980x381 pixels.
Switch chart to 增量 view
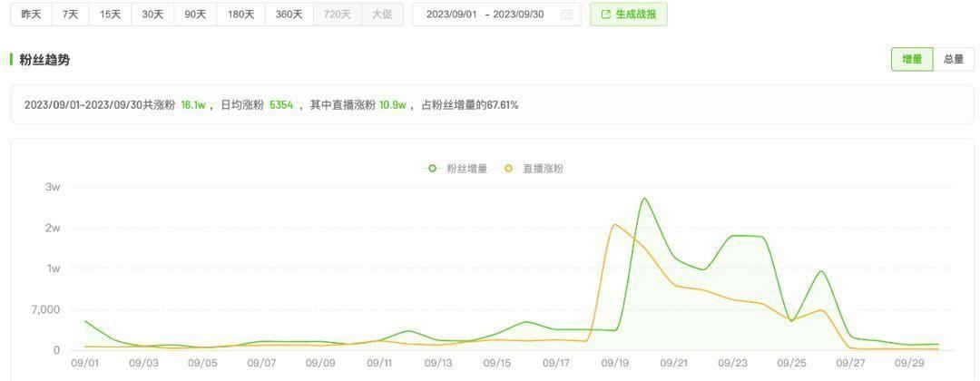[911, 59]
